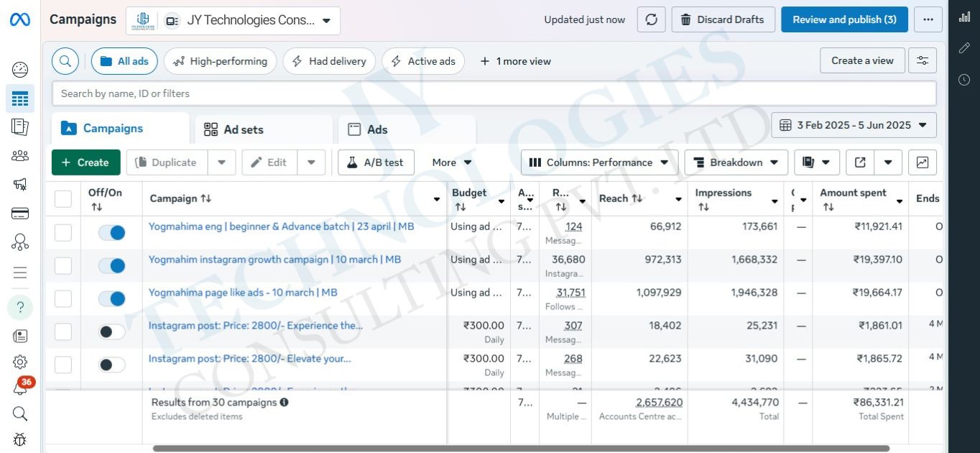The image size is (980, 453).
Task: Click Discard Drafts button
Action: point(724,19)
